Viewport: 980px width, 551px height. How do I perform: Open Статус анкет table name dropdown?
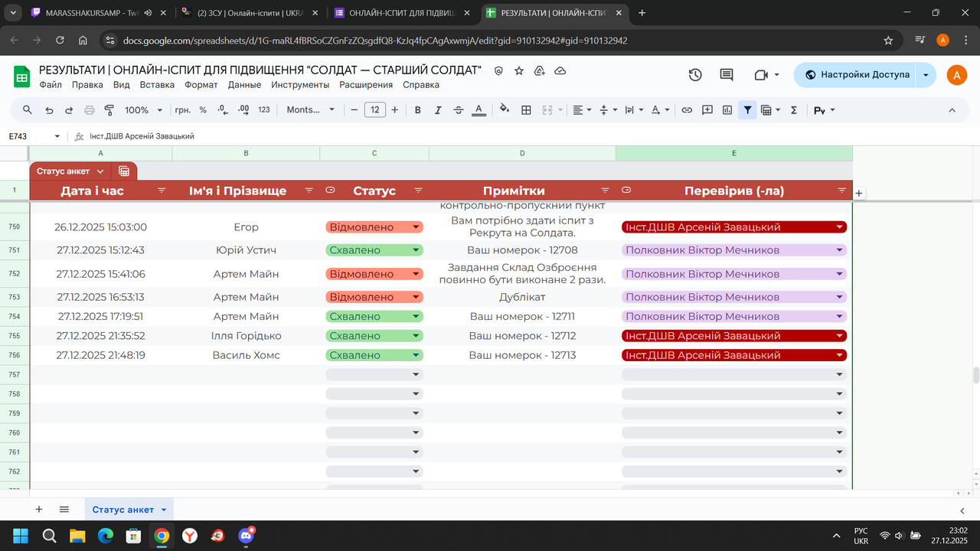100,171
